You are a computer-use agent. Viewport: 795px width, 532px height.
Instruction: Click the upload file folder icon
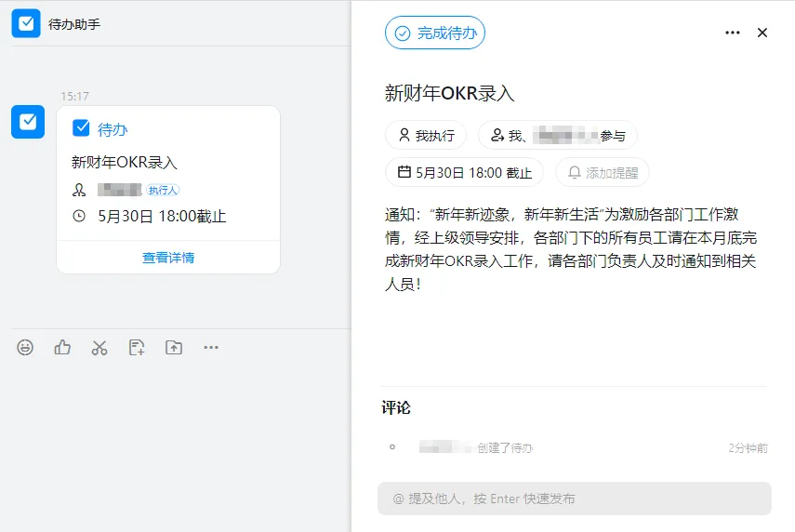[174, 348]
